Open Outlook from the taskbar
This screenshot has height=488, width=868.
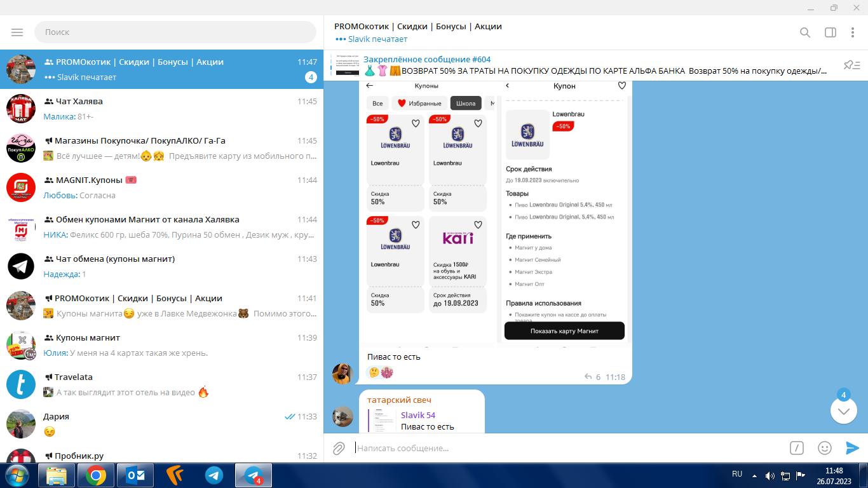(135, 475)
